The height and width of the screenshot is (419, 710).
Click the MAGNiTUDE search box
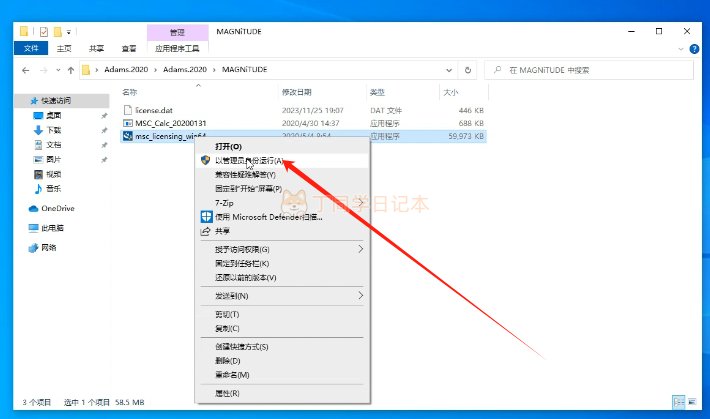[589, 70]
